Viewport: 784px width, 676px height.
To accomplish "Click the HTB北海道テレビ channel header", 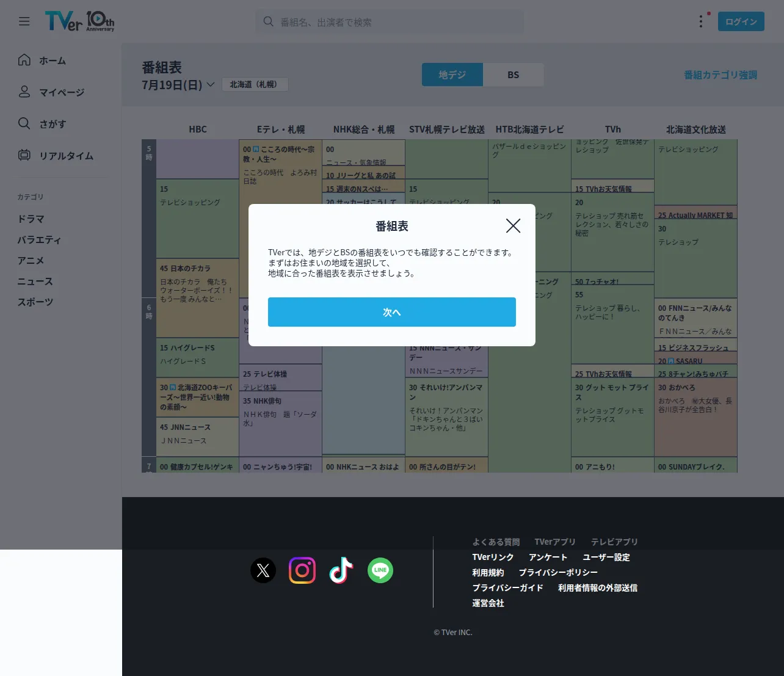I will point(530,129).
